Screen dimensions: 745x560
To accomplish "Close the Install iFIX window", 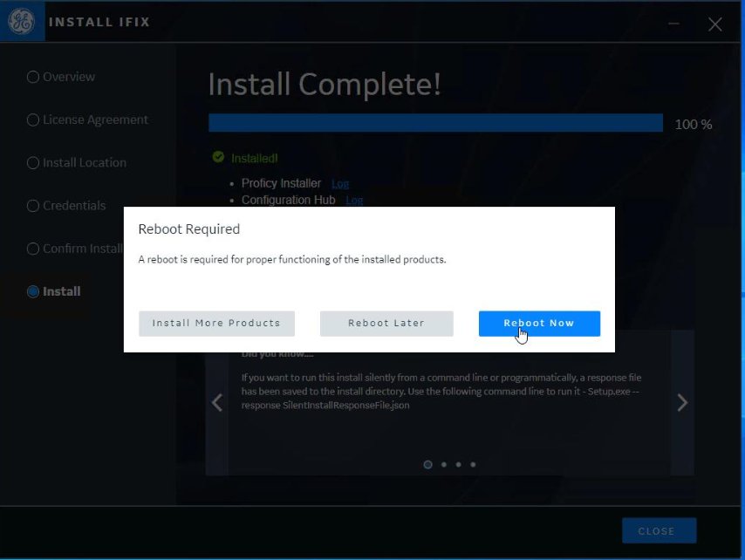I will (714, 24).
